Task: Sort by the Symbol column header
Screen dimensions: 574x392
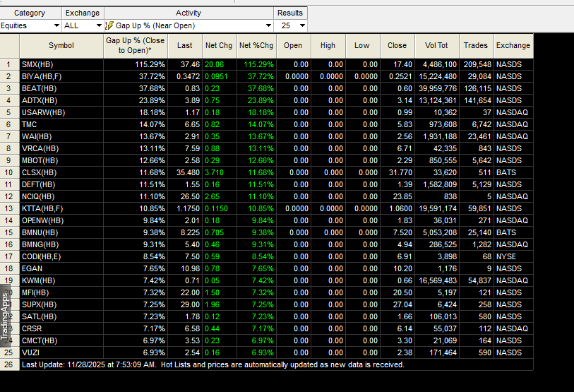Action: tap(61, 45)
